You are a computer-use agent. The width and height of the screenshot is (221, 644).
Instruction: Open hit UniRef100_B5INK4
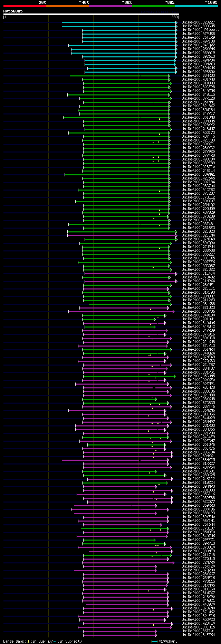tap(198, 349)
